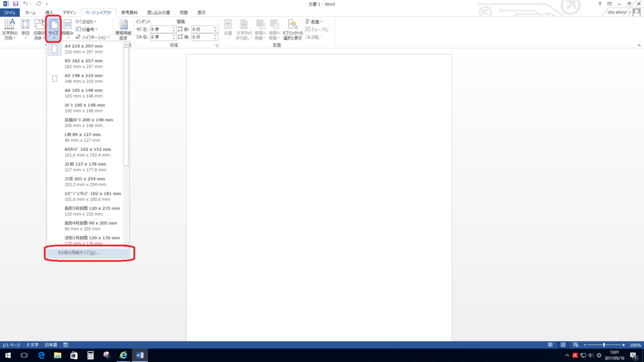This screenshot has height=362, width=644.
Task: Click the zoom out minus button
Action: click(585, 345)
